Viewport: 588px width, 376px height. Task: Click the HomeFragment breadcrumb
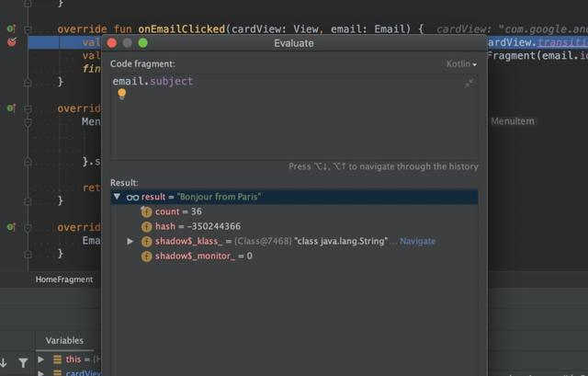pyautogui.click(x=64, y=279)
